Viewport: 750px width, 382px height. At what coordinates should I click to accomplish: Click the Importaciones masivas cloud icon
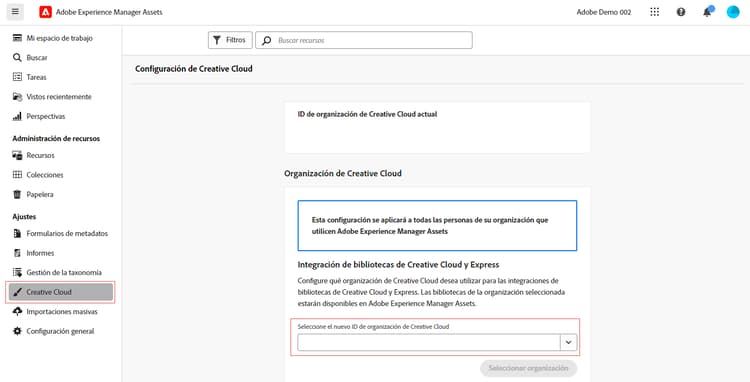[17, 311]
